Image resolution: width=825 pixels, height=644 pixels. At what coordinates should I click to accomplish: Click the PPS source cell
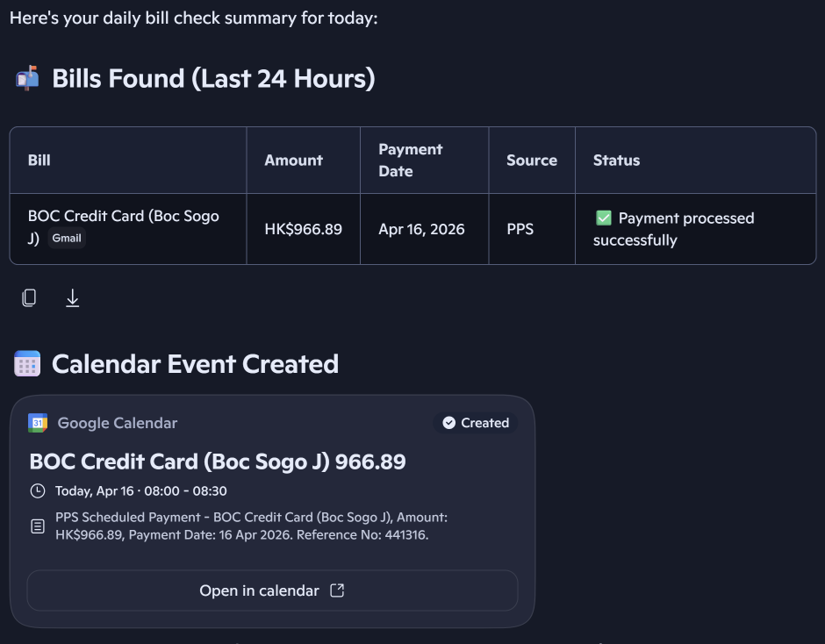click(x=520, y=229)
